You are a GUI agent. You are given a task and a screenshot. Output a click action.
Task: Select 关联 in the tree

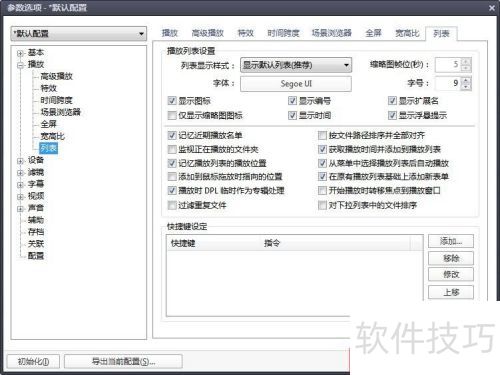tap(36, 244)
